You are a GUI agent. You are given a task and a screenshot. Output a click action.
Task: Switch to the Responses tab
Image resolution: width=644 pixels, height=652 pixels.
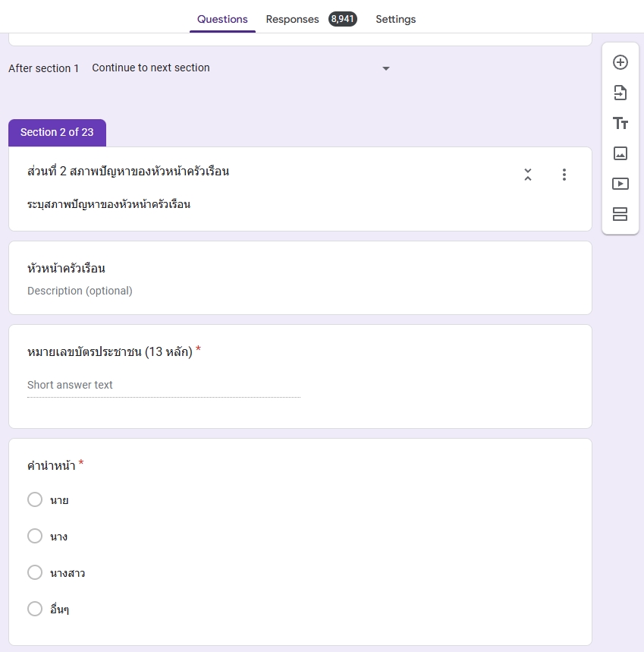pos(292,19)
